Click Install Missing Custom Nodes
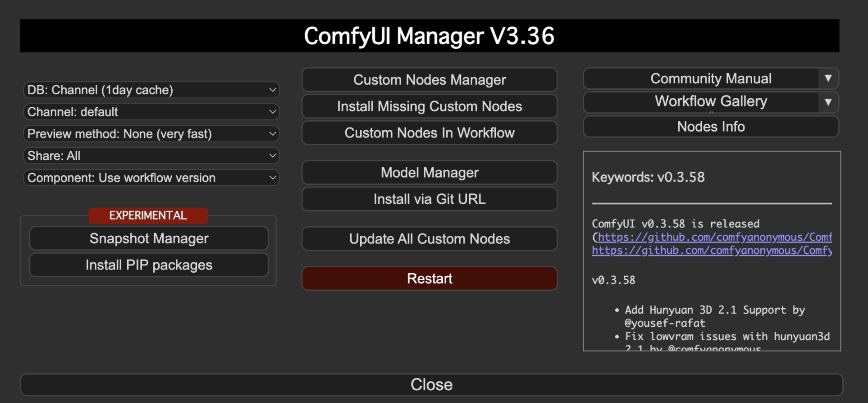This screenshot has height=403, width=868. point(429,107)
